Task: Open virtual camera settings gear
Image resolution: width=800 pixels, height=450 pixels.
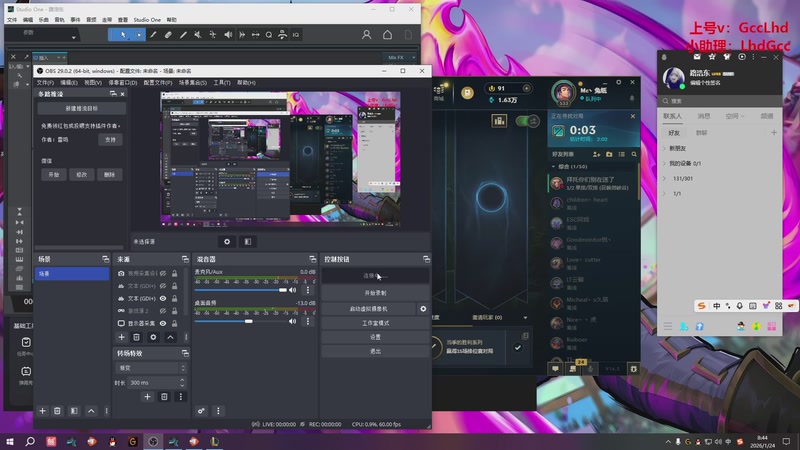Action: coord(423,309)
